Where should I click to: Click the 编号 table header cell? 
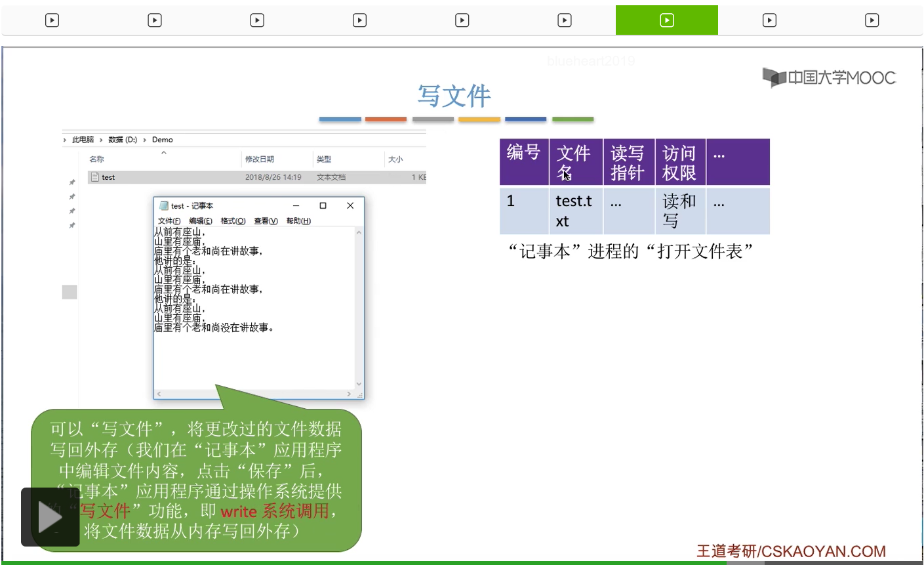(x=524, y=162)
